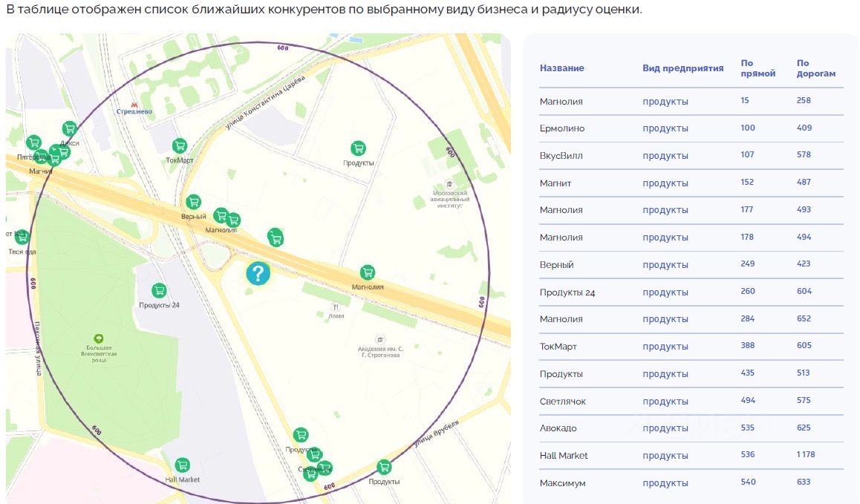
Task: Click the Твоя еда store marker
Action: click(22, 237)
